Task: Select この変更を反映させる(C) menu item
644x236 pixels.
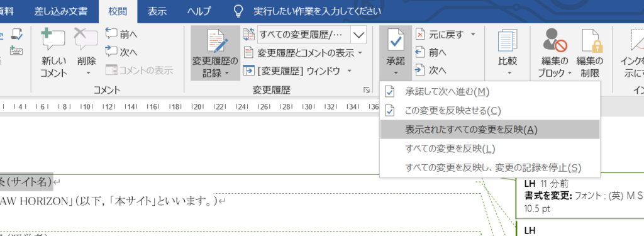Action: click(489, 111)
